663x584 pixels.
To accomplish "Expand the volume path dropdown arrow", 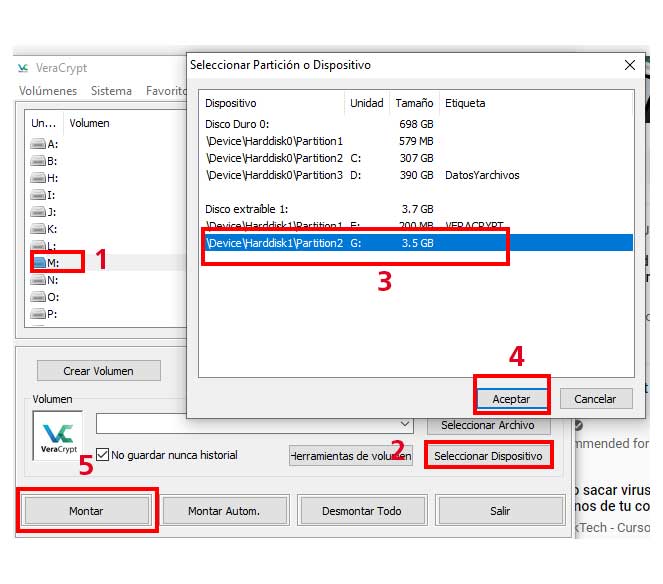I will coord(405,424).
